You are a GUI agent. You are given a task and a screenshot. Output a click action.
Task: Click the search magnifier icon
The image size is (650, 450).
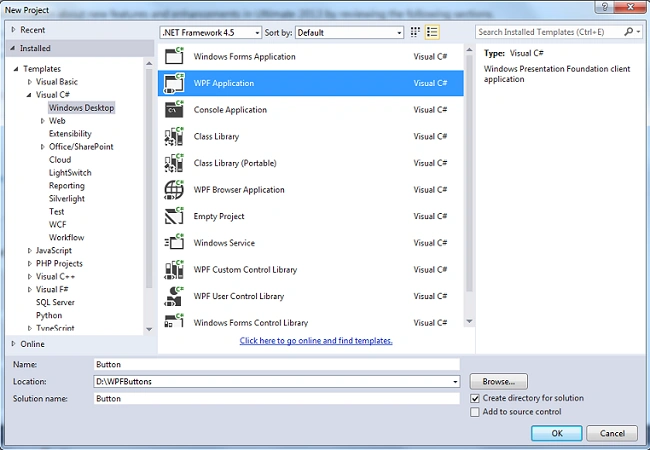(x=628, y=31)
